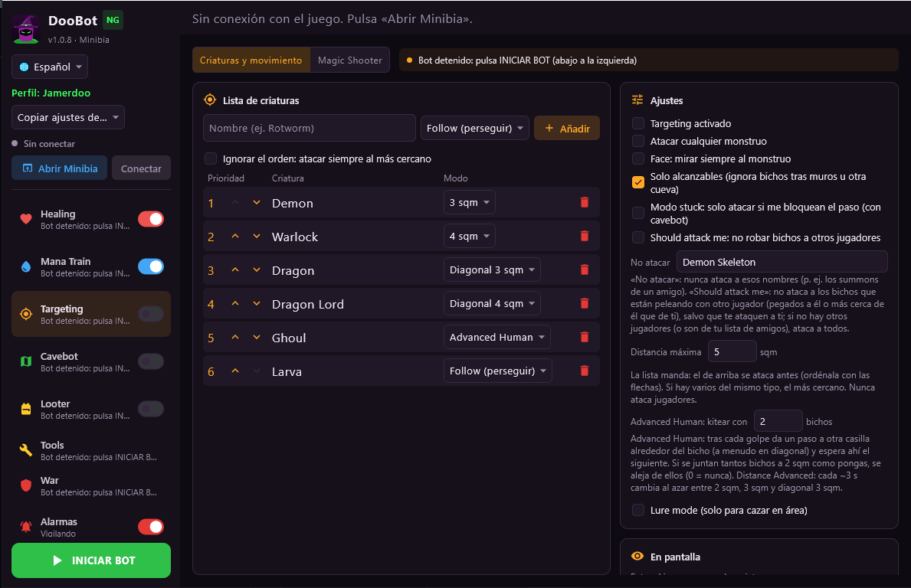This screenshot has height=588, width=911.
Task: Uncheck the 'Solo alcanzables' checkbox
Action: 638,182
